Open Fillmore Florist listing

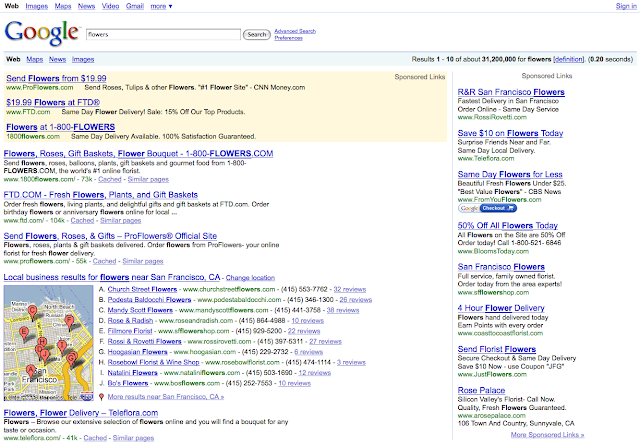point(130,331)
